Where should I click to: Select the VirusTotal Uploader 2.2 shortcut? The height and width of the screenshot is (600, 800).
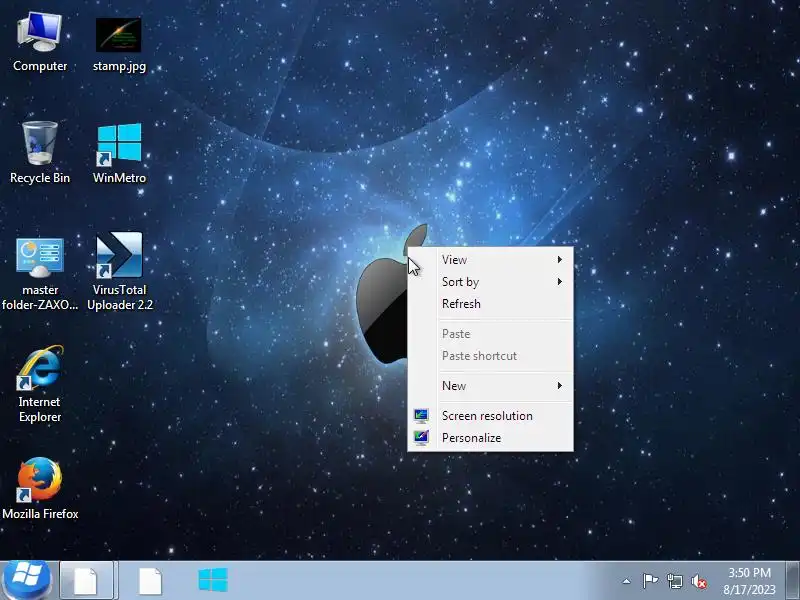pos(119,255)
